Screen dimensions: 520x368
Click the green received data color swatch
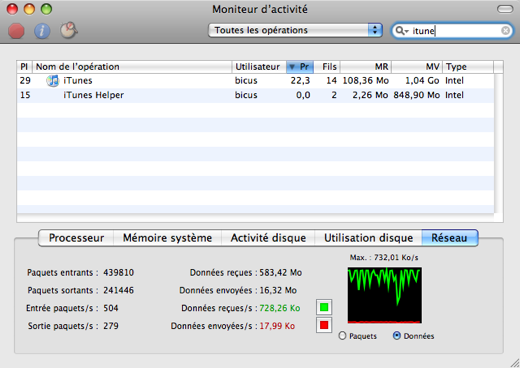coord(324,307)
